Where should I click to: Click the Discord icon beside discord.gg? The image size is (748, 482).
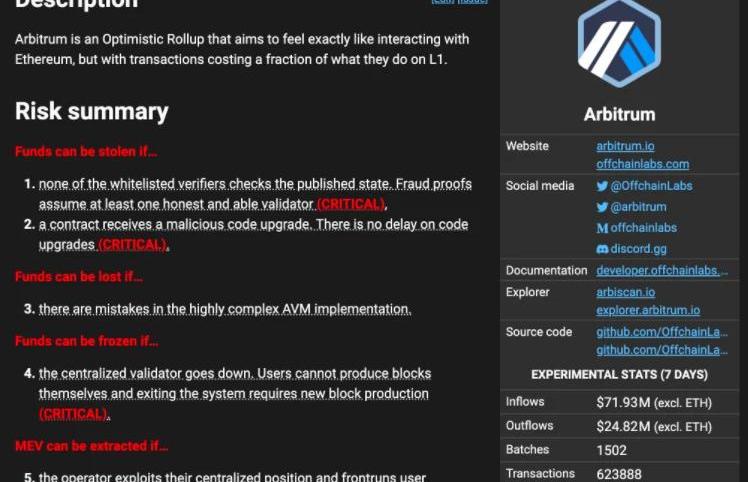click(602, 249)
